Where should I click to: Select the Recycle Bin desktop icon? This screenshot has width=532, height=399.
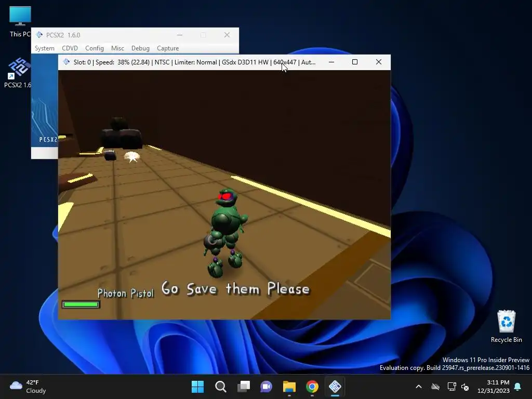point(506,326)
